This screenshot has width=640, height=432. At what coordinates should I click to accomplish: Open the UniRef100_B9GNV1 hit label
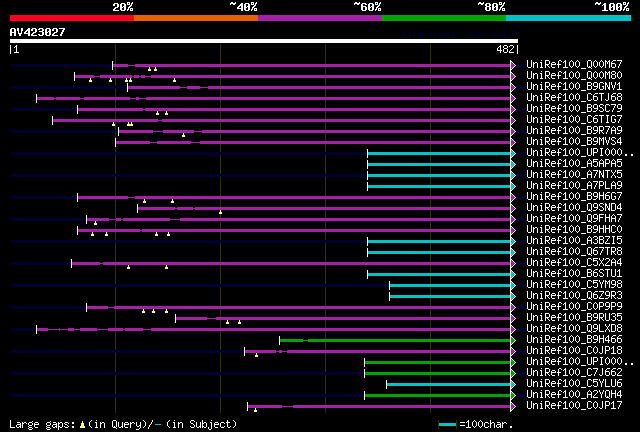pyautogui.click(x=574, y=87)
